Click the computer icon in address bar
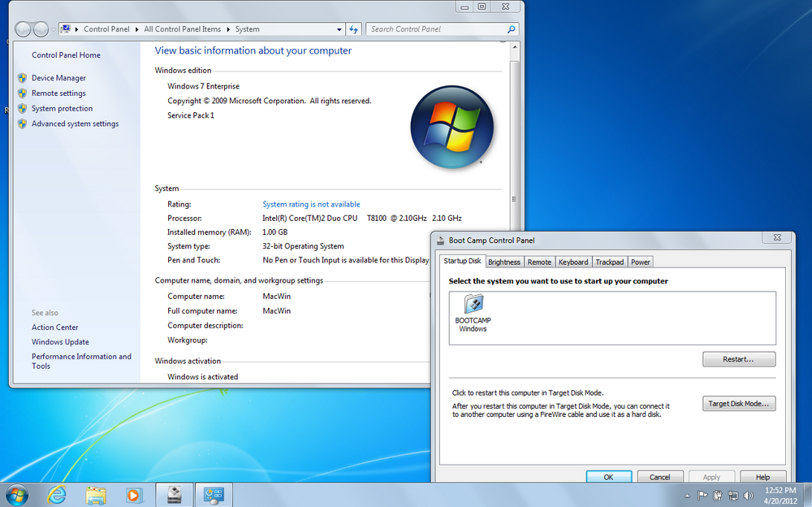The width and height of the screenshot is (812, 507). tap(66, 29)
